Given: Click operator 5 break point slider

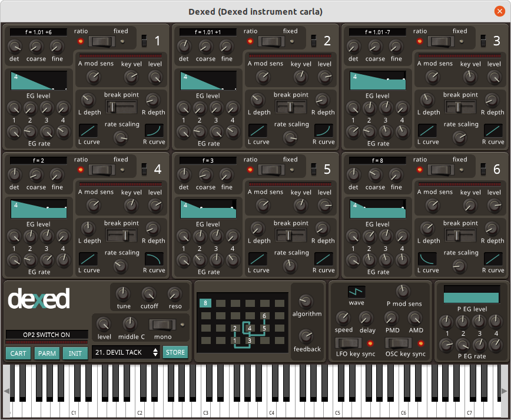Looking at the screenshot, I should 291,235.
